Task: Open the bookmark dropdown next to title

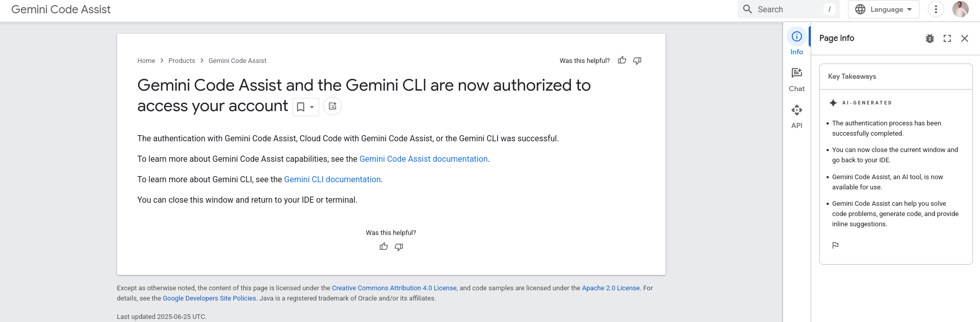Action: 305,107
